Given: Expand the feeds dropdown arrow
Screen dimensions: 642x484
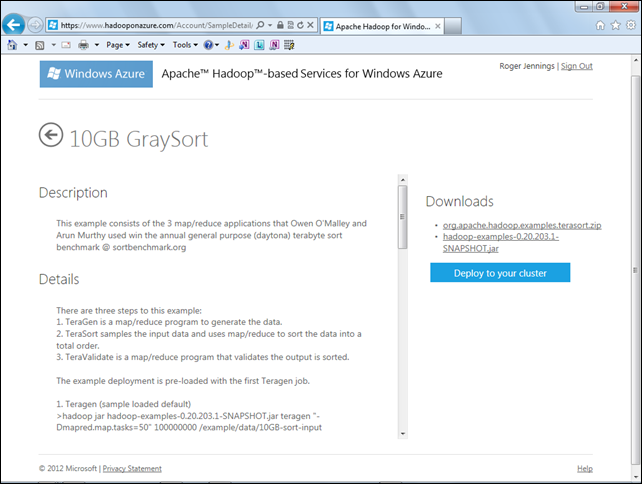Looking at the screenshot, I should [53, 45].
